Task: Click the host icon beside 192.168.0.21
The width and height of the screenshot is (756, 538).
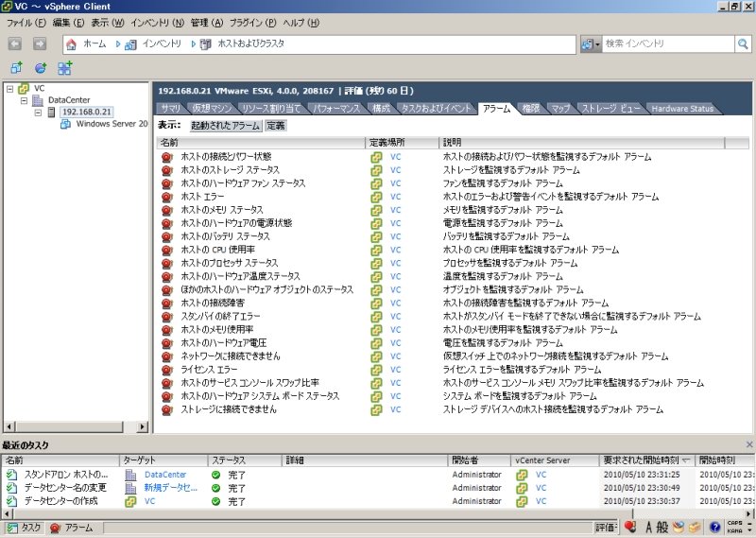Action: pos(52,112)
